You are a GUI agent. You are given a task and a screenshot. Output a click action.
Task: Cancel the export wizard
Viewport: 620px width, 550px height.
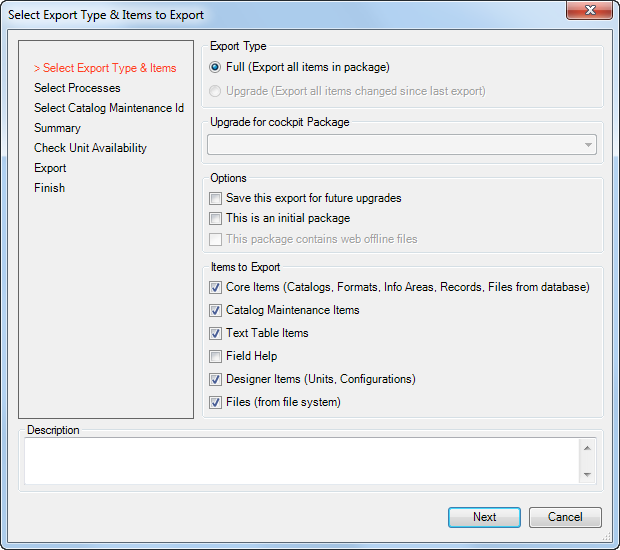pos(565,517)
